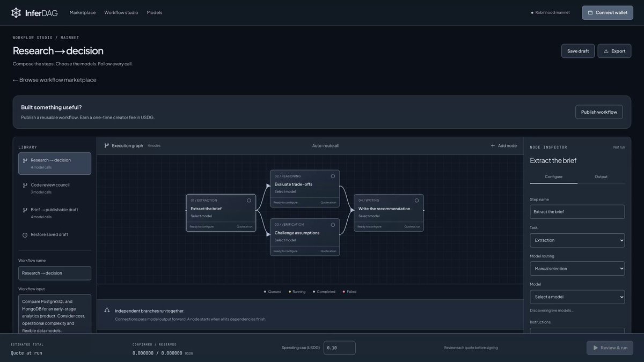The width and height of the screenshot is (644, 362).
Task: Click the play icon on Review & run
Action: click(x=595, y=348)
